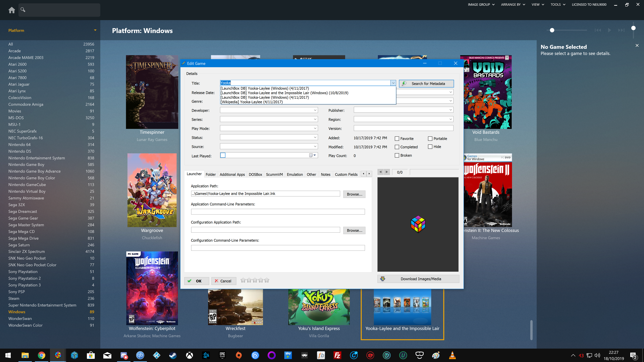The width and height of the screenshot is (644, 362).
Task: Go to the LaunchBox home icon
Action: 12,10
